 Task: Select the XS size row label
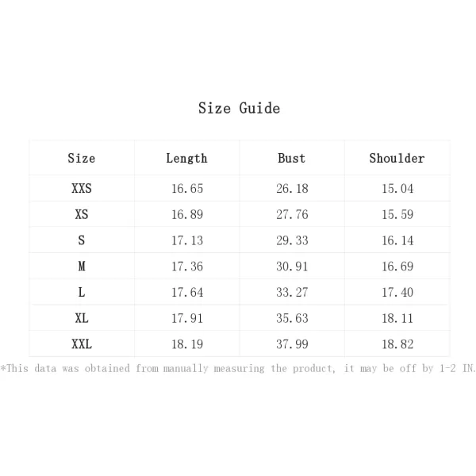(x=82, y=214)
